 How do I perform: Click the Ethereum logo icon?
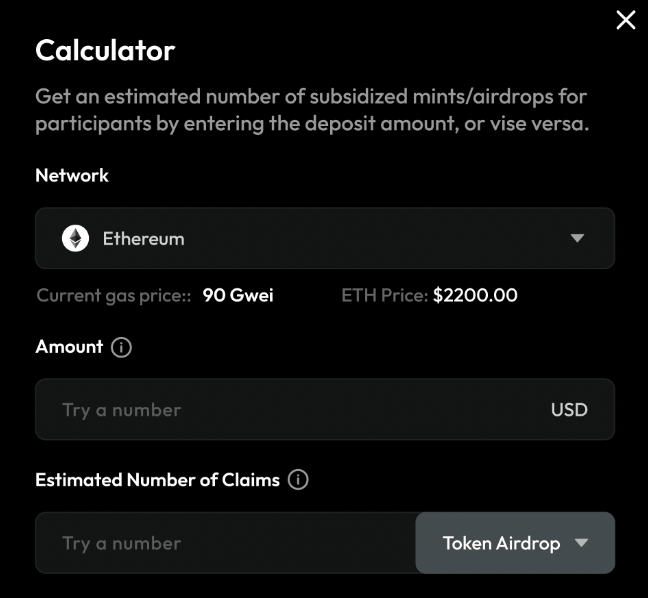75,238
